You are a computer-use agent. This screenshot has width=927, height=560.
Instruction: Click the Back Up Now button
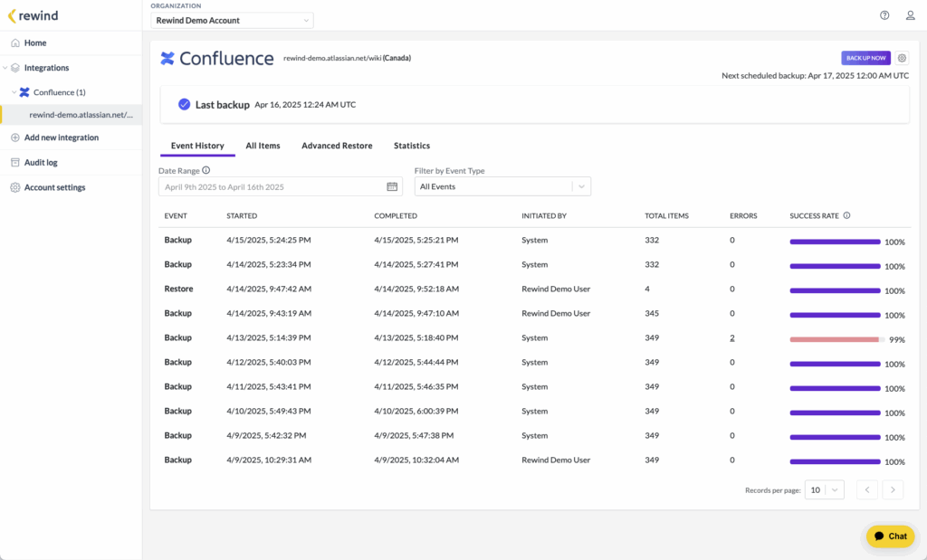pyautogui.click(x=866, y=58)
